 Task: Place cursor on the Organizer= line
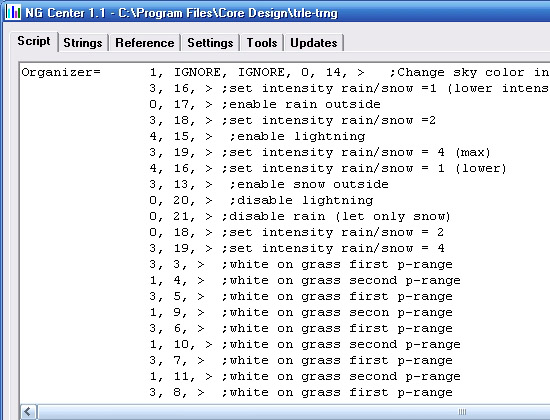285,72
